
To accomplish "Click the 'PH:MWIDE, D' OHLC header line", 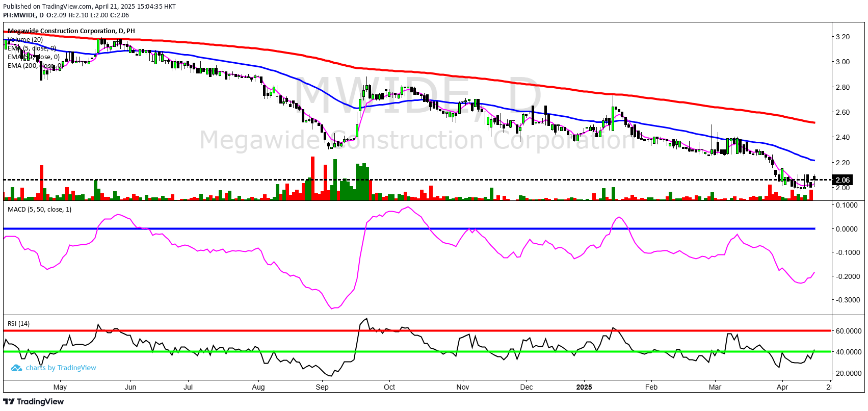I will point(66,15).
